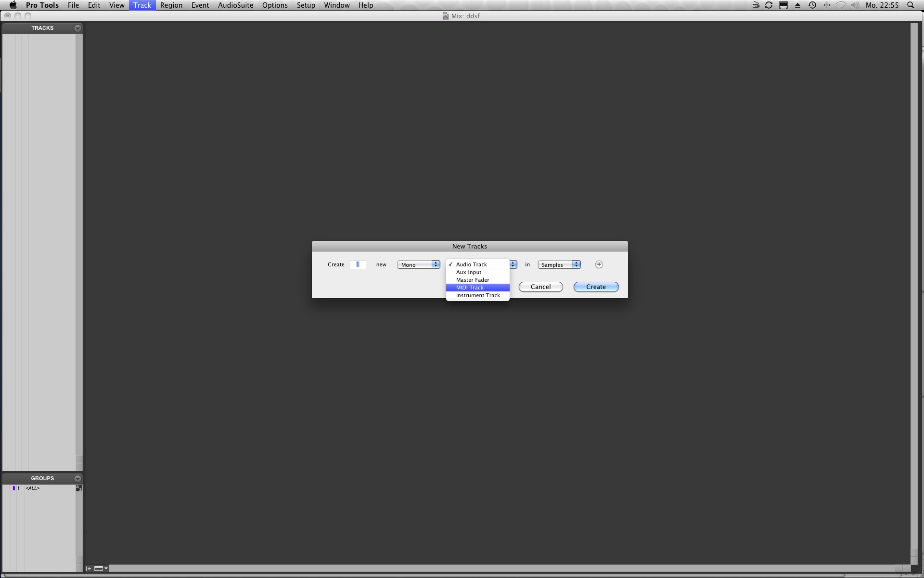Click the Wi-Fi menu bar icon
Screen dimensions: 924x578
pyautogui.click(x=841, y=5)
